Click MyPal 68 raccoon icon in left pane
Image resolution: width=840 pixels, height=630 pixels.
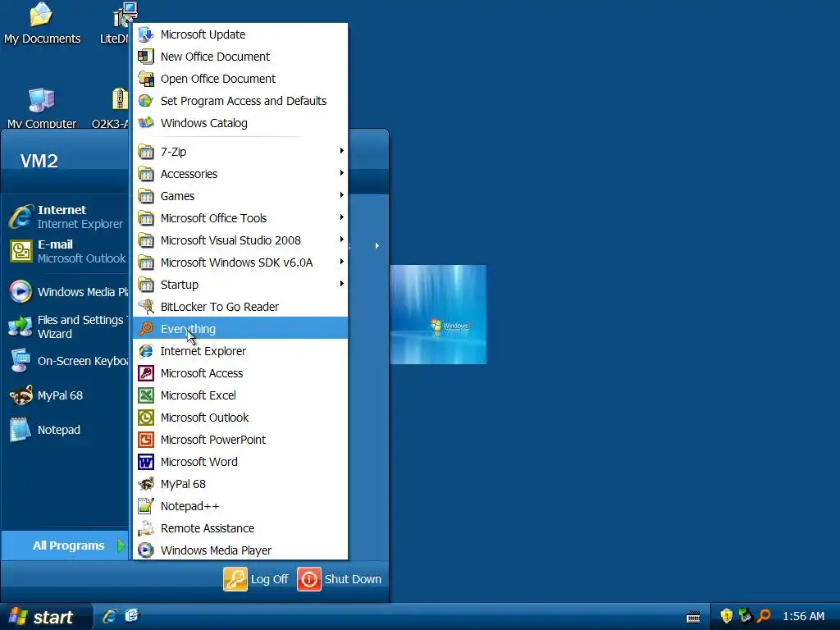[x=21, y=395]
